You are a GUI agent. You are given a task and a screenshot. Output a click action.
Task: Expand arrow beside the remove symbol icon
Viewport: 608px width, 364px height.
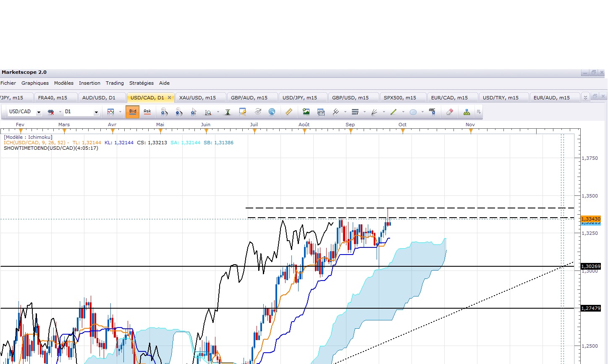[60, 112]
